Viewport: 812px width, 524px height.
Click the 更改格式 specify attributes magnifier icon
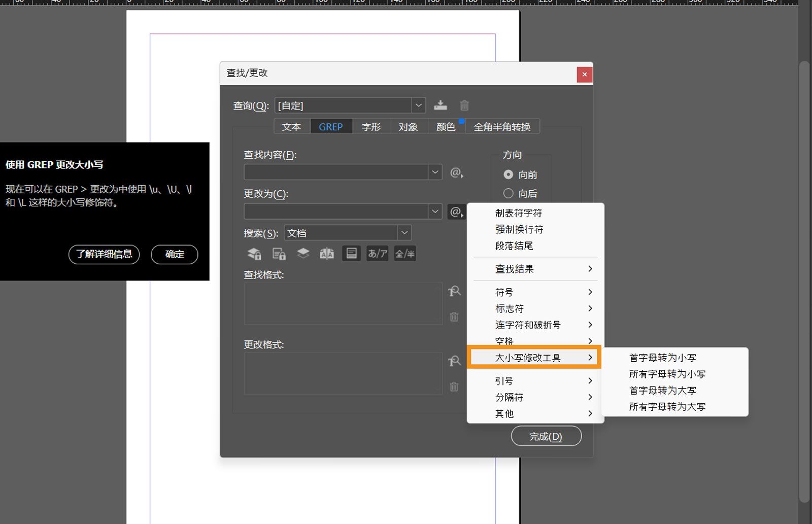coord(454,361)
